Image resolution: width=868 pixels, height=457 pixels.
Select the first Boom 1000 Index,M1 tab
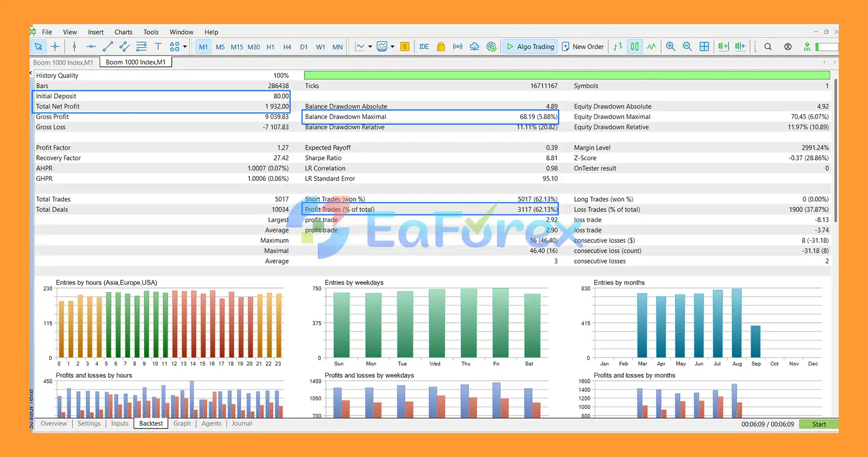coord(63,62)
